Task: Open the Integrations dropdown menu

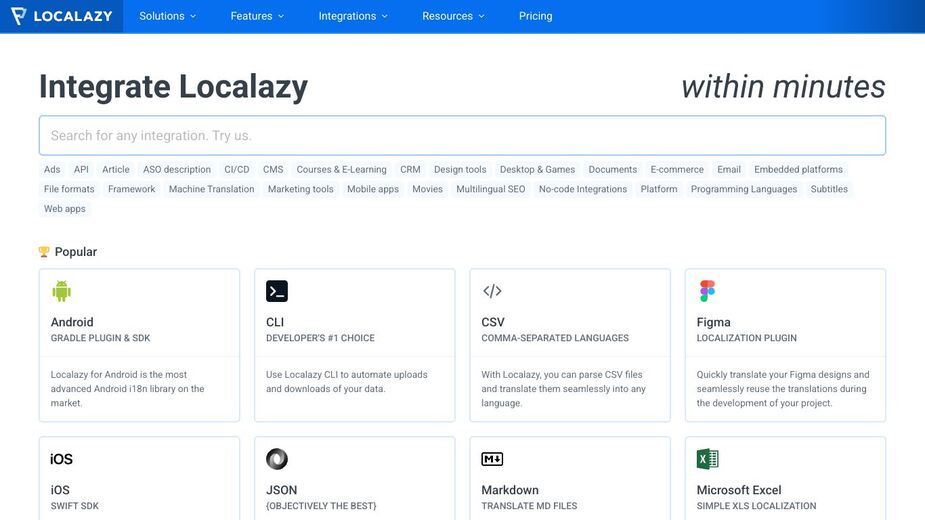Action: (x=353, y=16)
